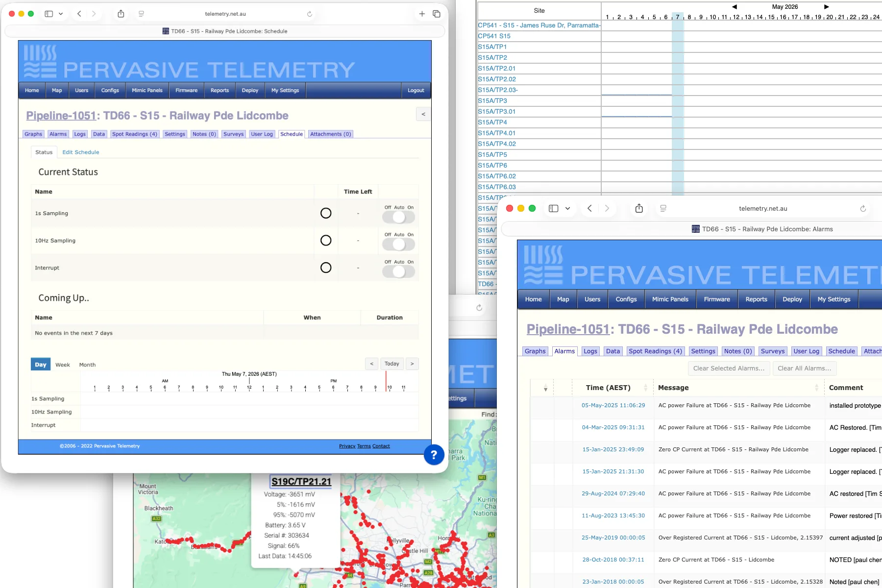Click red current-time marker on timeline

386,380
